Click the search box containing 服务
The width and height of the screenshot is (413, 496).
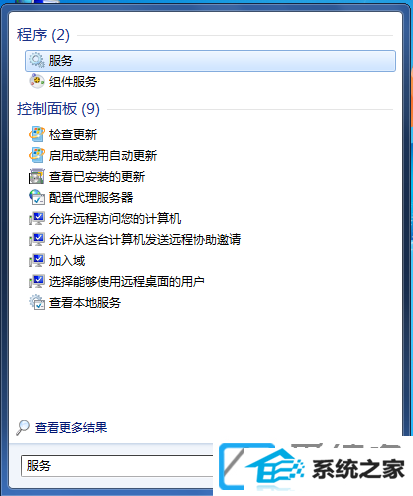click(117, 466)
